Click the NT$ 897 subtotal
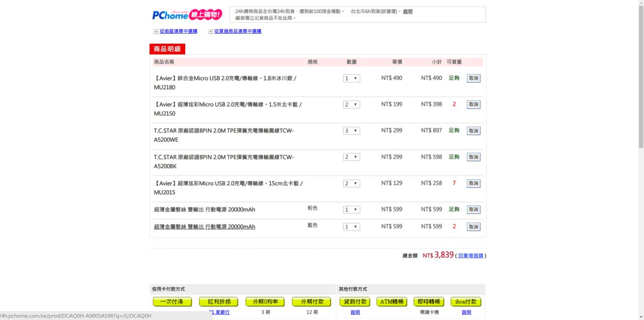The image size is (644, 320). pos(431,131)
